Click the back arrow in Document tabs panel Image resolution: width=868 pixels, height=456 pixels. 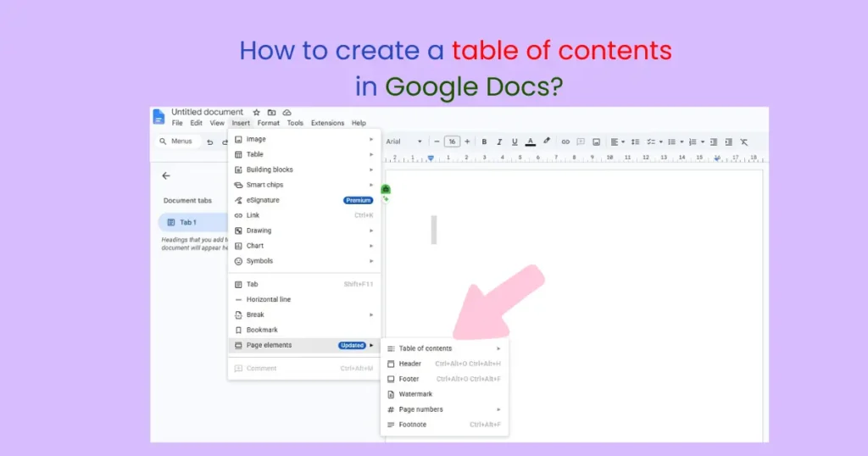pos(166,176)
